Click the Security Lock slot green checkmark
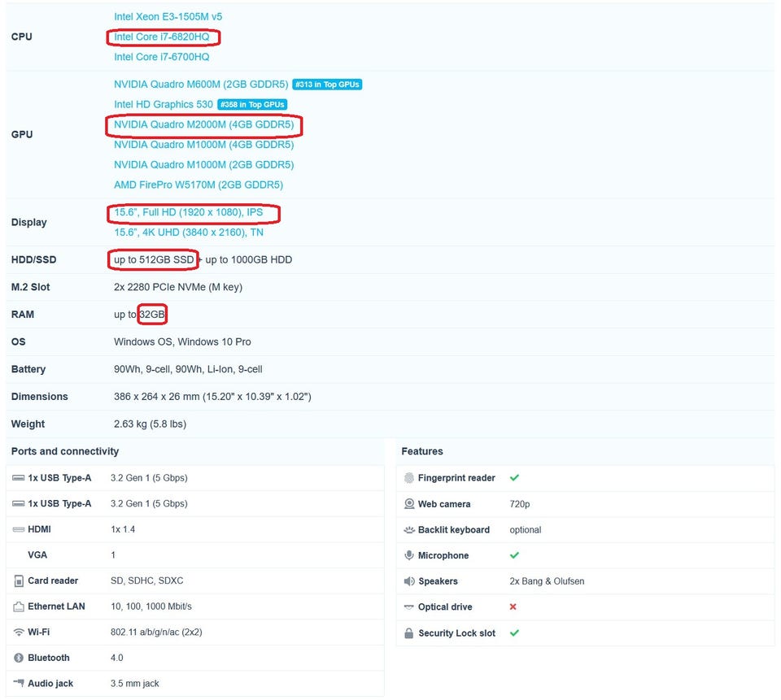The width and height of the screenshot is (781, 700). point(514,633)
